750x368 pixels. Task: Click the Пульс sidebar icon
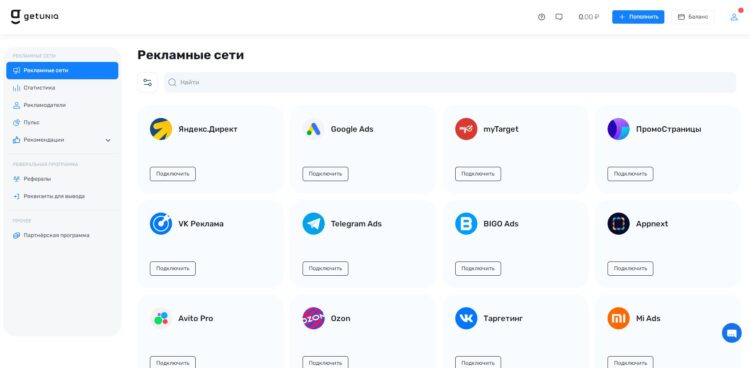(x=16, y=123)
